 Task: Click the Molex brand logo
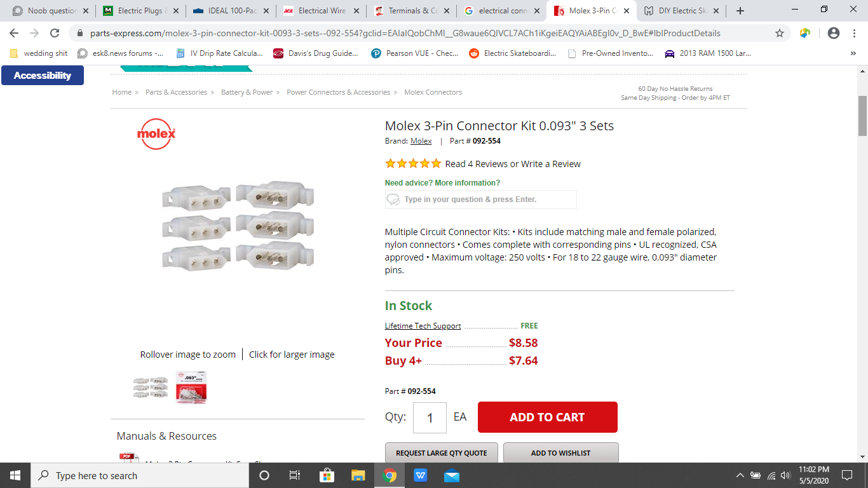(156, 134)
